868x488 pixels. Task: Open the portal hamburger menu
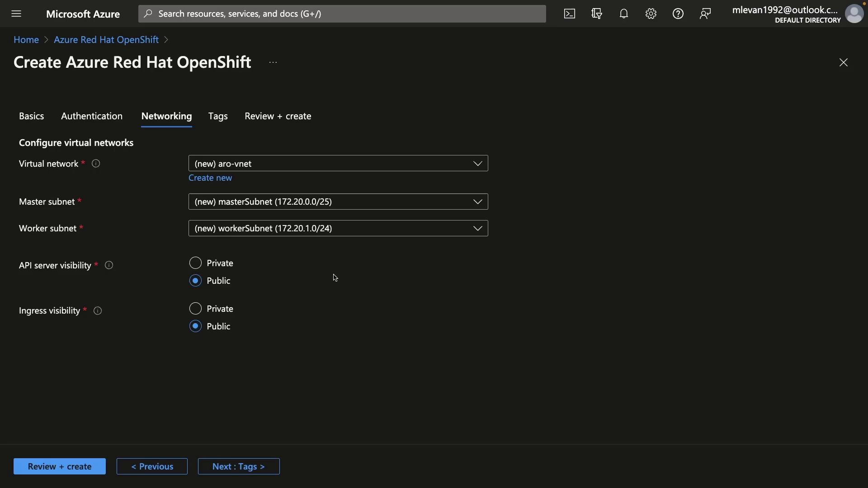[x=16, y=14]
